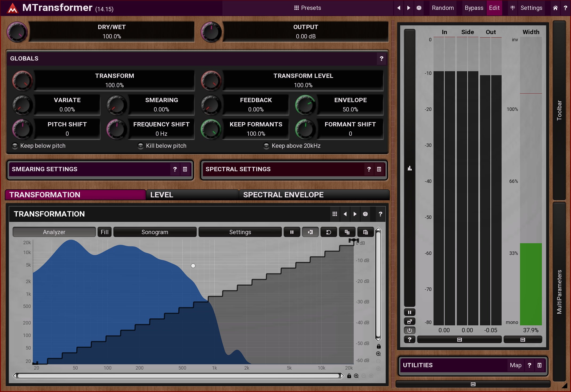Screen dimensions: 571x392
Task: Click the copy icon above transformation graph
Action: point(347,232)
